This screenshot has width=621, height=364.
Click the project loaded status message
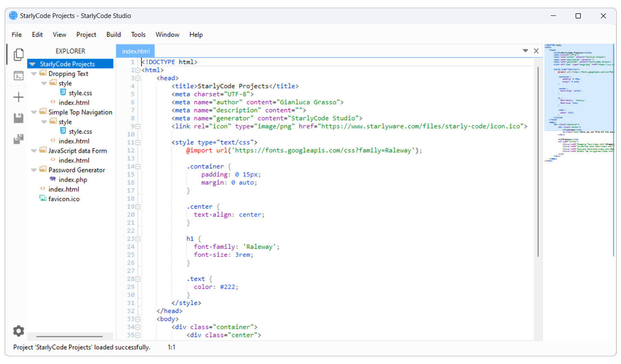click(x=82, y=347)
